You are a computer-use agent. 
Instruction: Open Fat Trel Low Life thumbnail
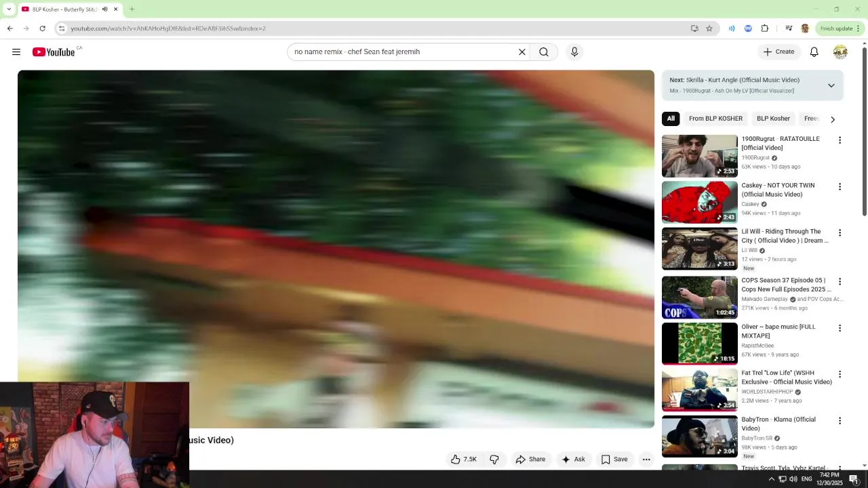click(700, 390)
